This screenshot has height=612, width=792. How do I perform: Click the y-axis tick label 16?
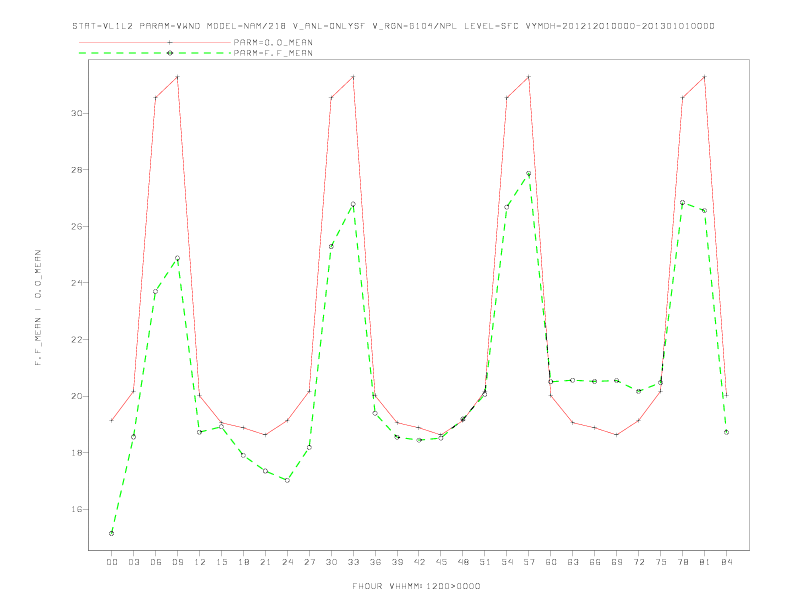pos(76,509)
